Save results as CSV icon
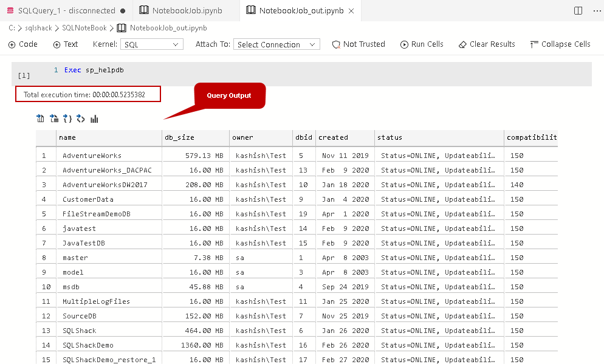Viewport: 604px width, 364px height. tap(41, 119)
